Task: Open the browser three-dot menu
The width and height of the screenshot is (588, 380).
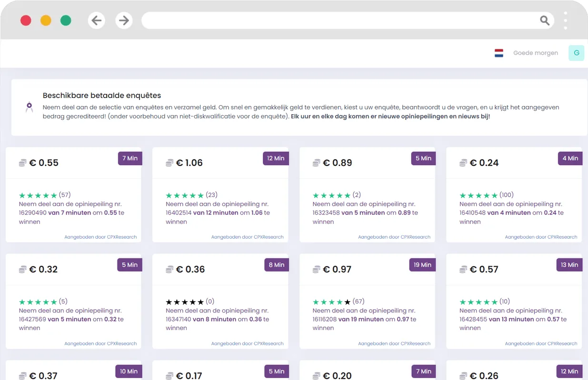Action: tap(566, 20)
